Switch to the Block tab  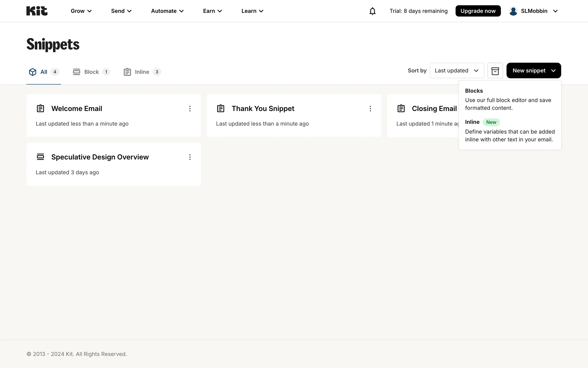pos(91,72)
